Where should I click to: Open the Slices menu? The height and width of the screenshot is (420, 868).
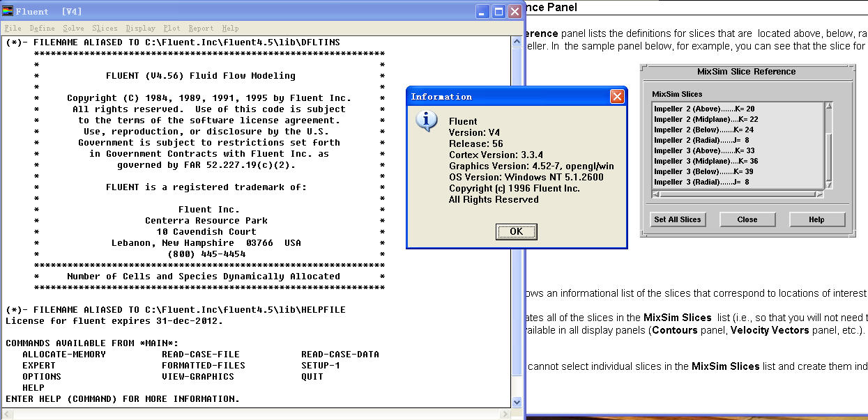[105, 29]
